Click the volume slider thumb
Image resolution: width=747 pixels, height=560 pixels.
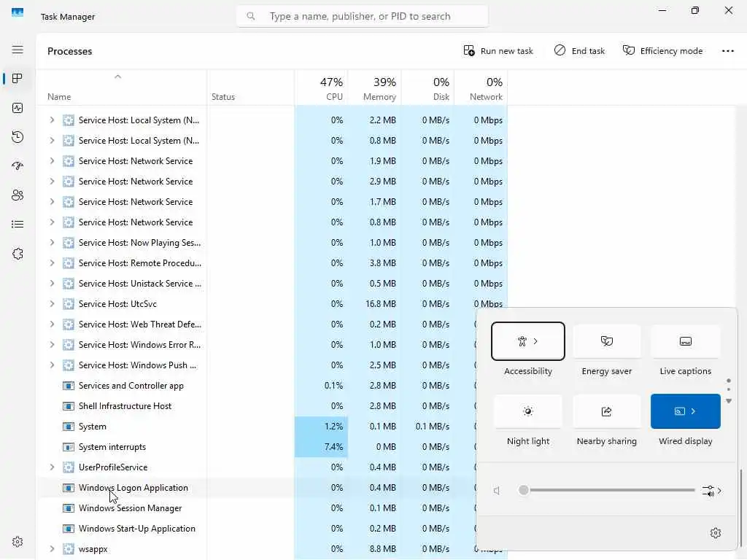(x=524, y=490)
